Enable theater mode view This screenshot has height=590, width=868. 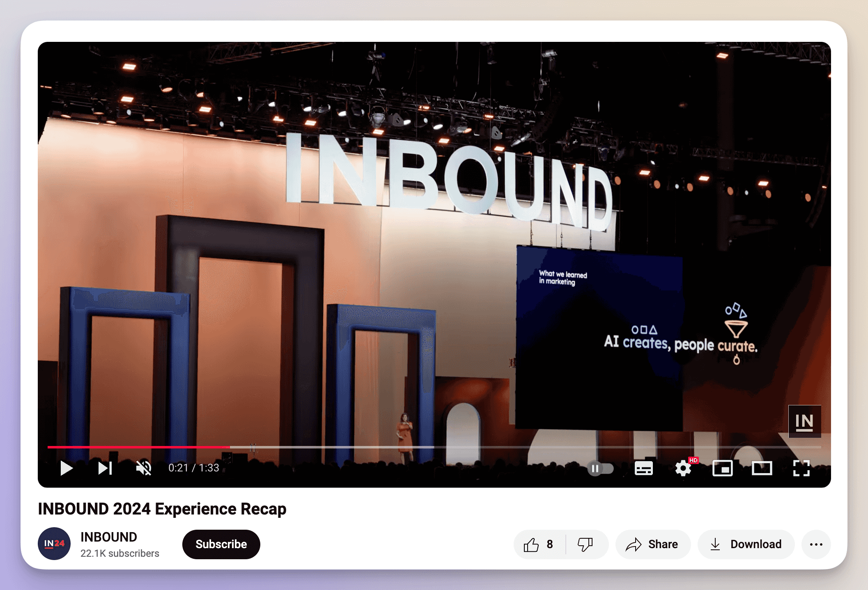(x=762, y=468)
